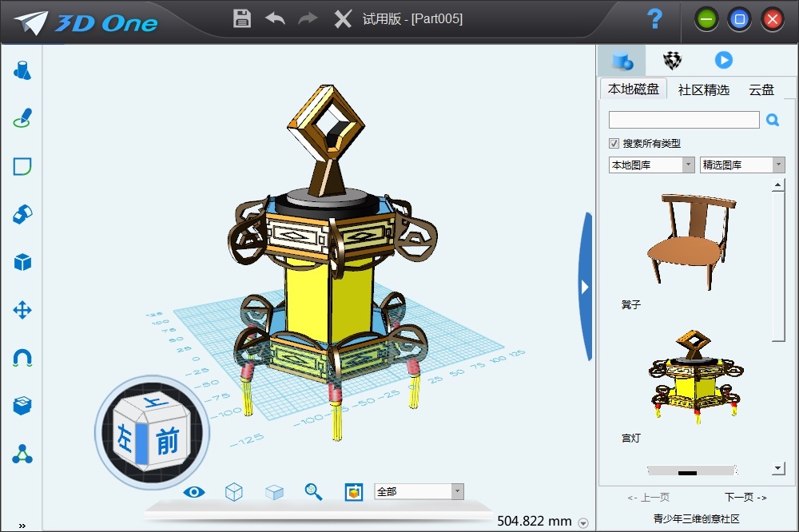Viewport: 799px width, 532px height.
Task: Switch to the 社区精选 tab
Action: click(x=704, y=89)
